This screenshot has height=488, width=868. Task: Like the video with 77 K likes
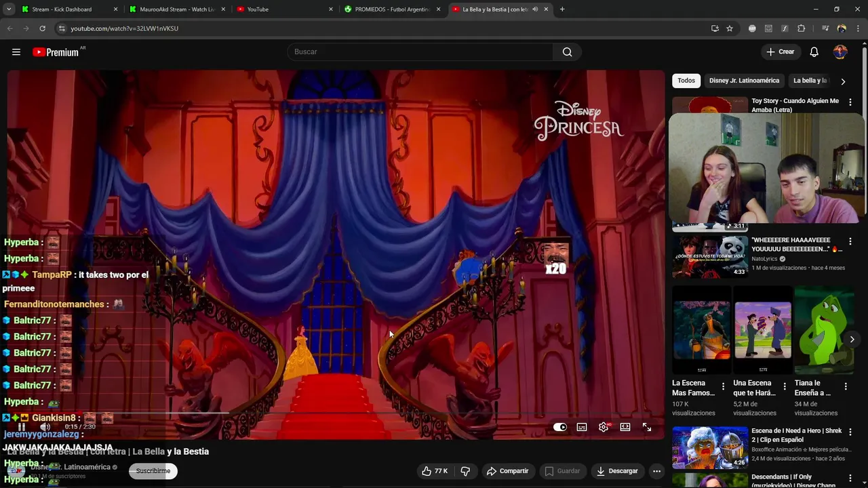click(434, 471)
